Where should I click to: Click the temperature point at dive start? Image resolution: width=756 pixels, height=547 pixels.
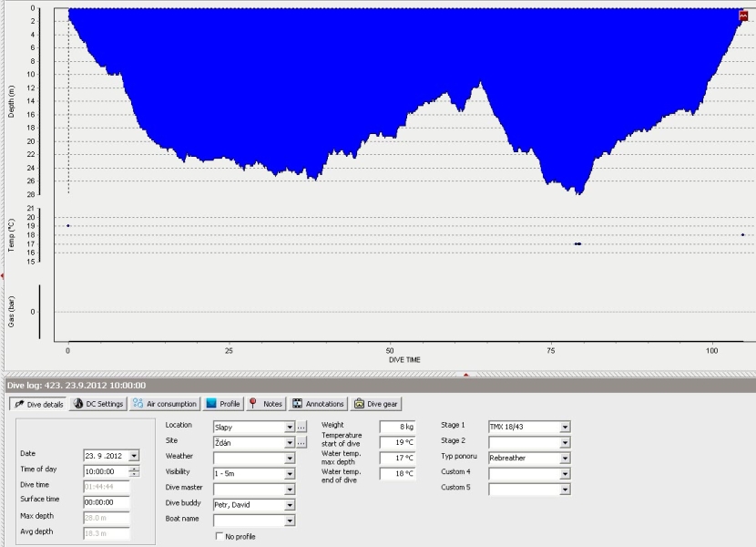pos(68,225)
